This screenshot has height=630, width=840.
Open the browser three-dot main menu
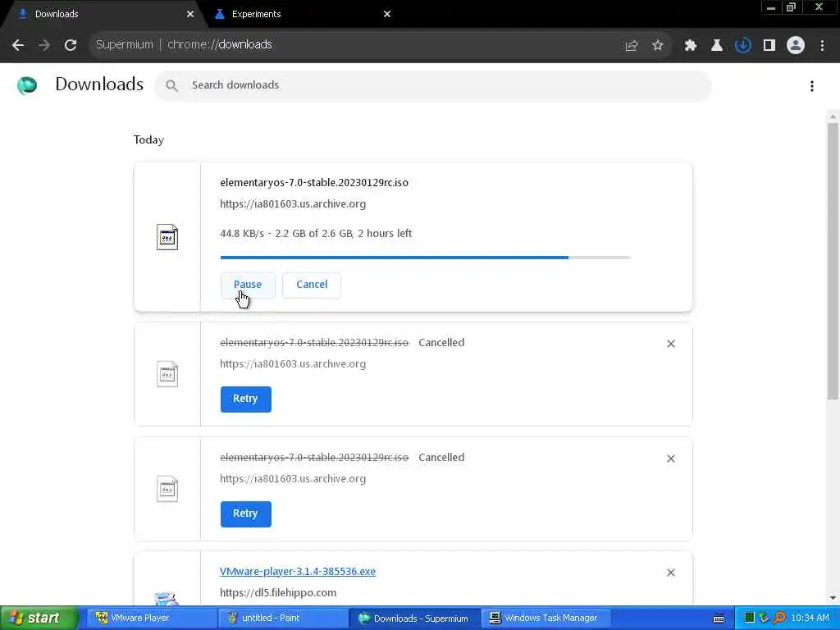822,46
